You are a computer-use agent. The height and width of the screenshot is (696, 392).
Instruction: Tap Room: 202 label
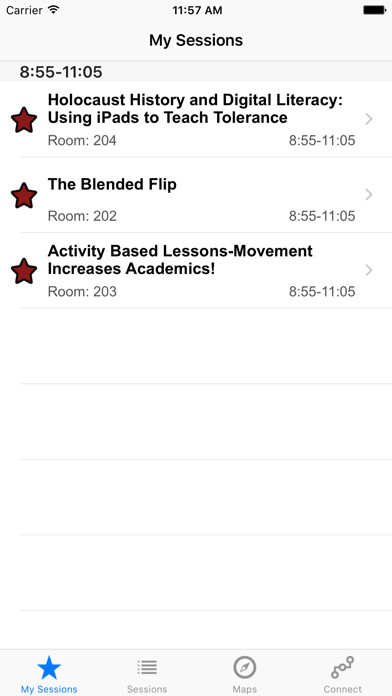click(82, 216)
